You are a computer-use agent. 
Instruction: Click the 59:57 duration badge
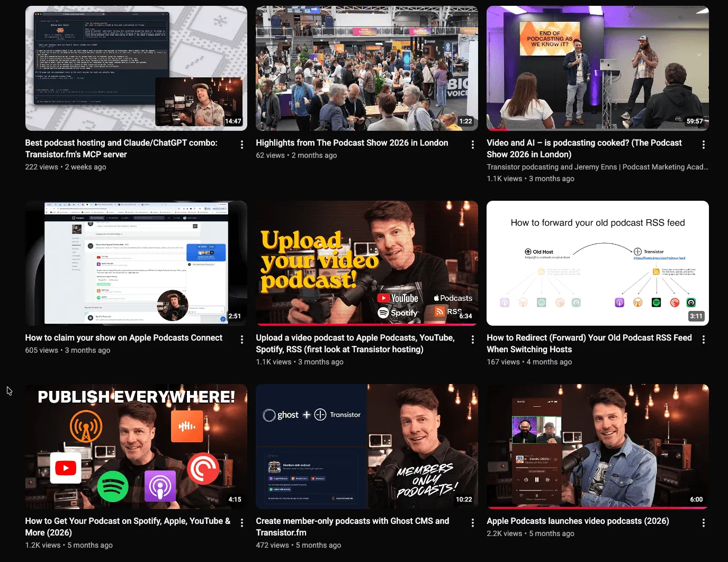(695, 121)
